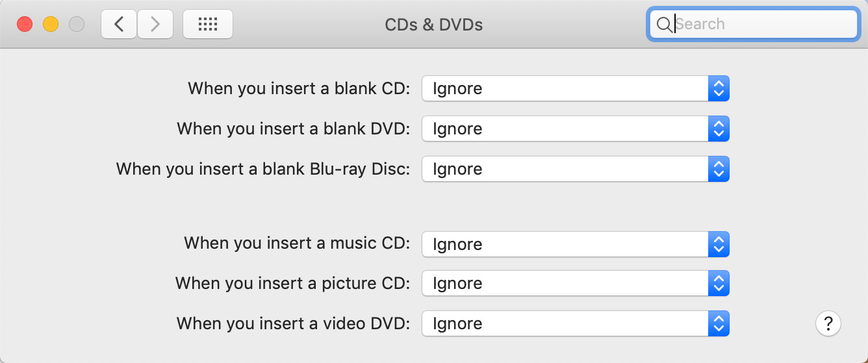The width and height of the screenshot is (868, 363).
Task: Focus the Search text field
Action: coord(753,25)
